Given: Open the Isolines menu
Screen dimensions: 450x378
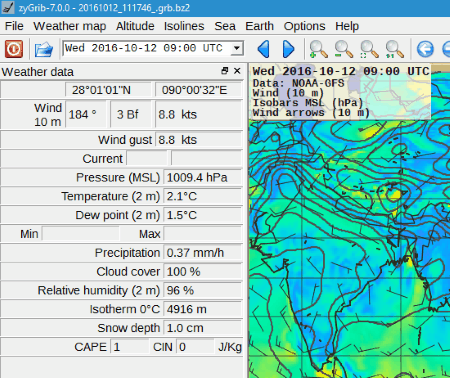Looking at the screenshot, I should tap(184, 26).
